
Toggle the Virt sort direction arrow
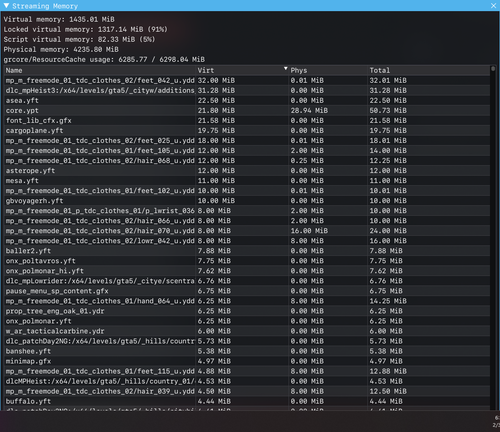coord(285,69)
